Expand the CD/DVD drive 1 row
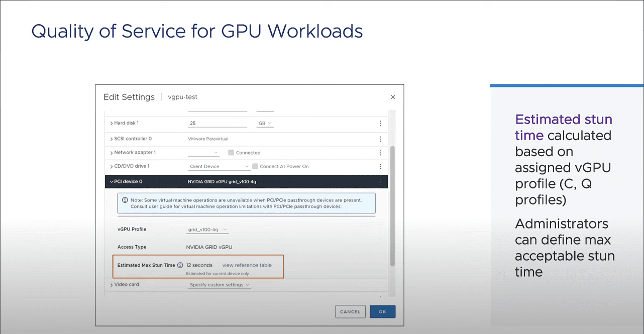The image size is (644, 334). click(x=112, y=166)
